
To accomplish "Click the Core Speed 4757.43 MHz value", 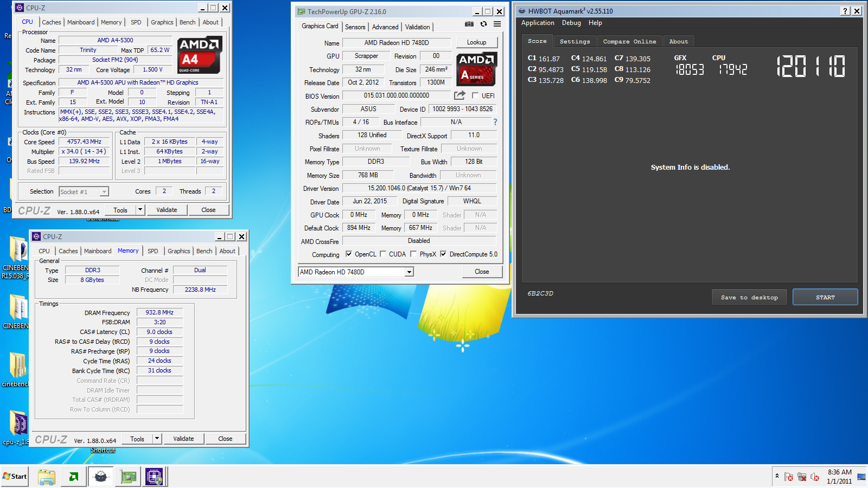I will point(84,142).
